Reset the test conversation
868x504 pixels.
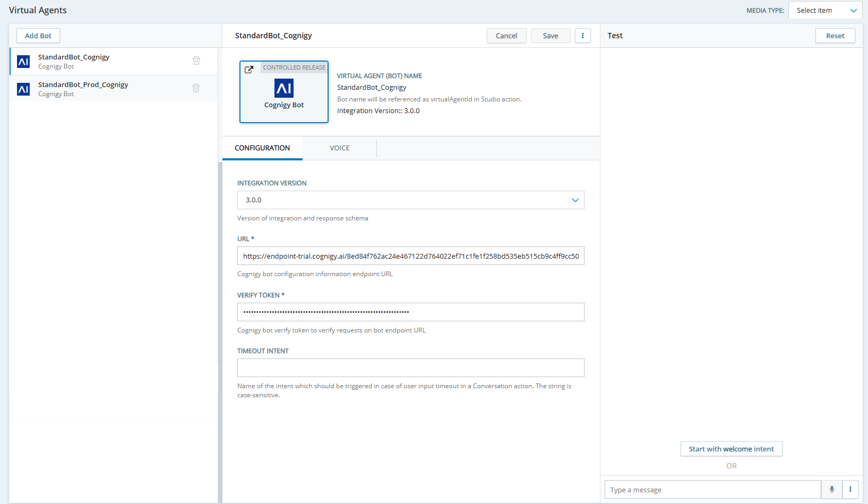click(x=835, y=36)
